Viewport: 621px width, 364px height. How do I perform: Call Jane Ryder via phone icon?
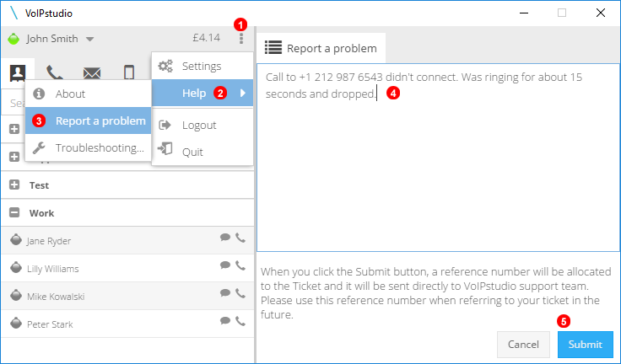click(x=240, y=238)
